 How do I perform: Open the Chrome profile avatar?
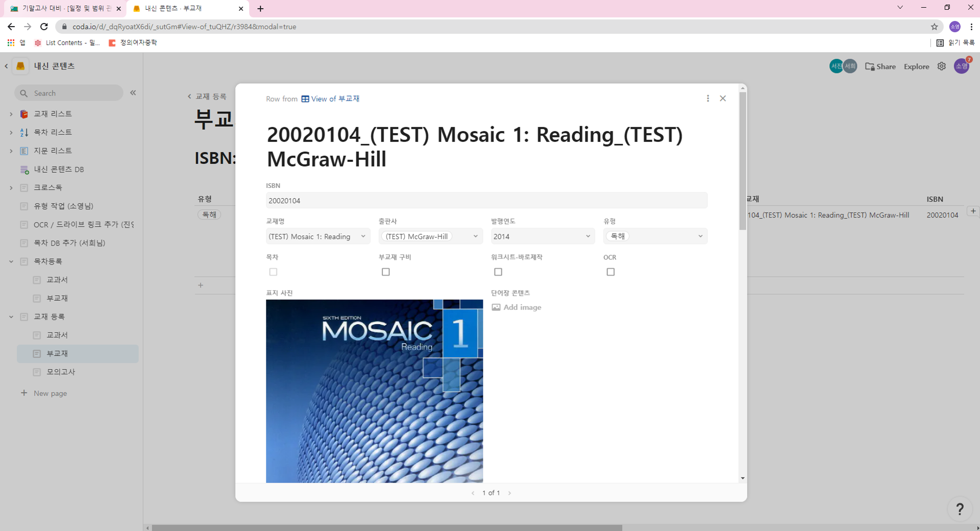tap(955, 27)
